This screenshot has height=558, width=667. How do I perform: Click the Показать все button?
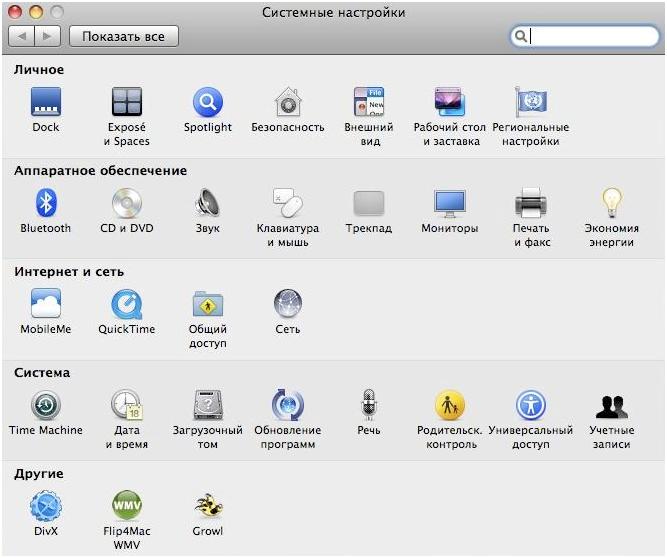tap(124, 36)
